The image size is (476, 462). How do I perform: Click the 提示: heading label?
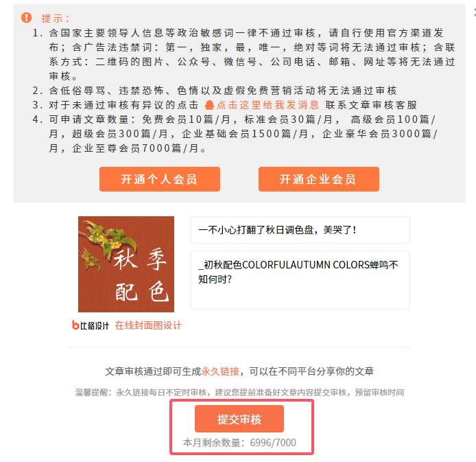tap(56, 19)
